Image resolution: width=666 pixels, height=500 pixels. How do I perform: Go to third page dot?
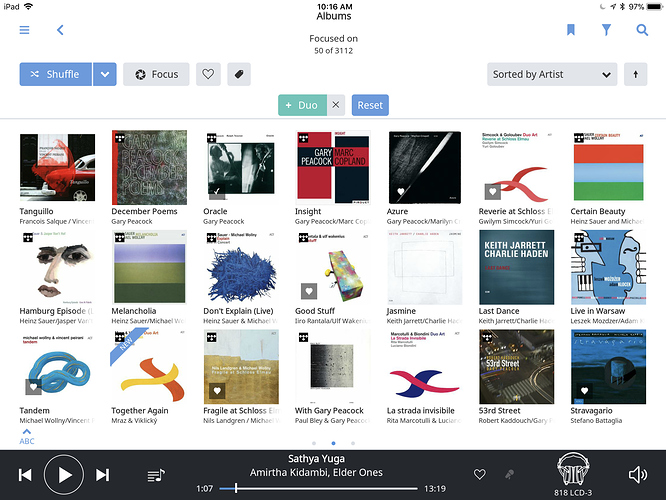point(353,443)
